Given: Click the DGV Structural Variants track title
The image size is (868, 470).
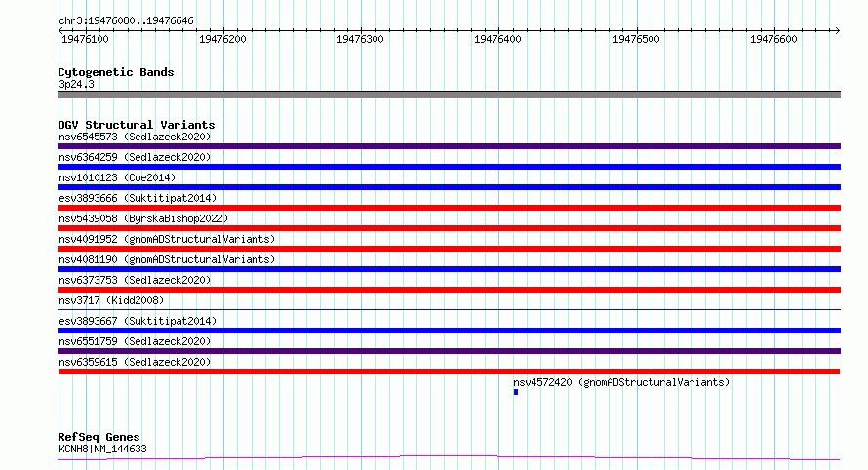Looking at the screenshot, I should [137, 125].
